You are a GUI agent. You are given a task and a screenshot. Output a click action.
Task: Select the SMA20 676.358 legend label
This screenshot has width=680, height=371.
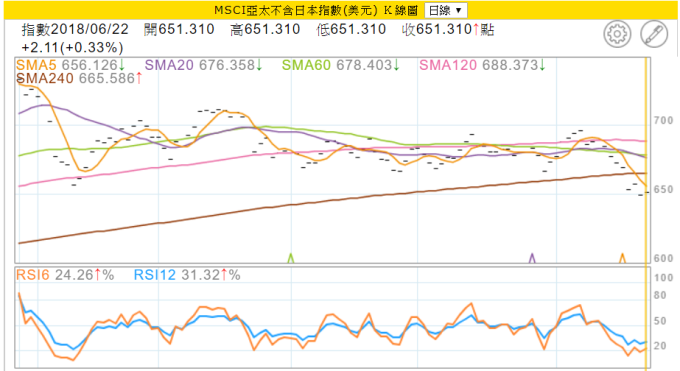point(203,65)
